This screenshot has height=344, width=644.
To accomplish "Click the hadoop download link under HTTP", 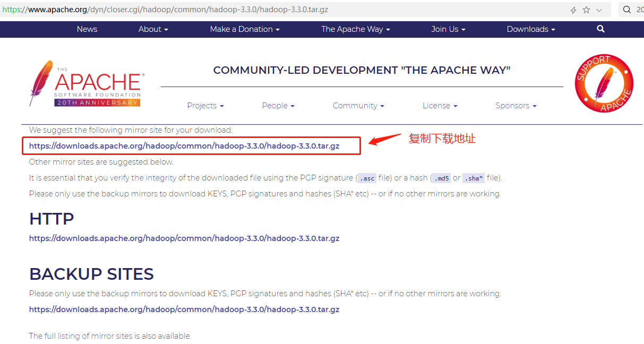I will (184, 238).
